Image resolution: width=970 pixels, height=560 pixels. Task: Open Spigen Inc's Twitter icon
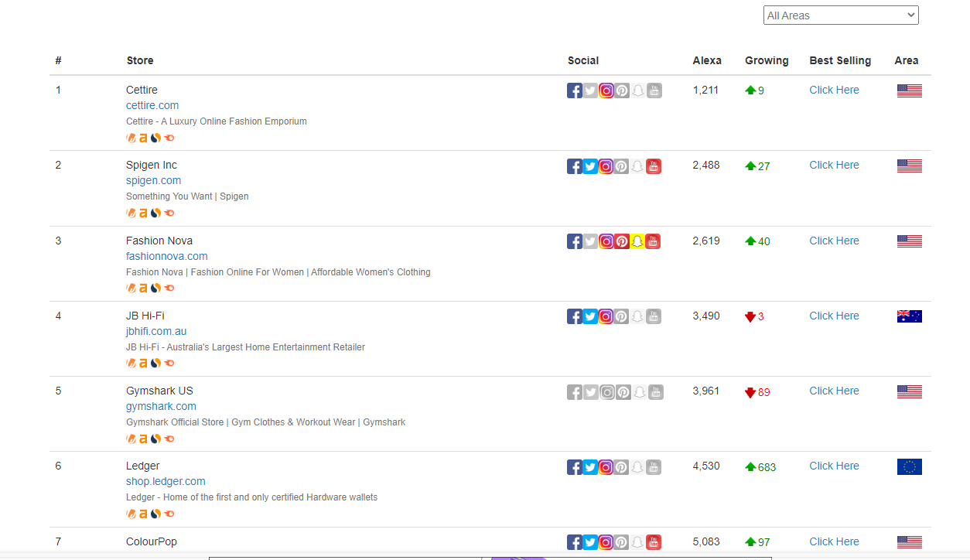coord(590,166)
